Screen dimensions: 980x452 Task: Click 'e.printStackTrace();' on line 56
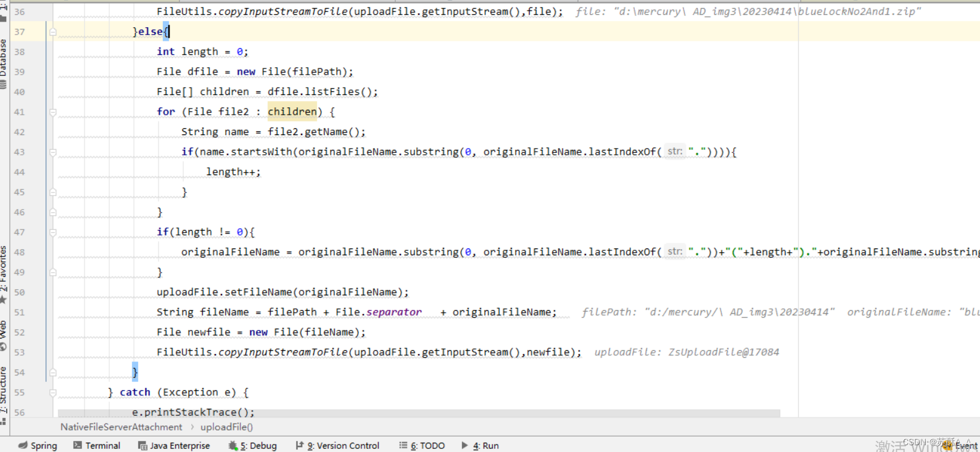(193, 412)
